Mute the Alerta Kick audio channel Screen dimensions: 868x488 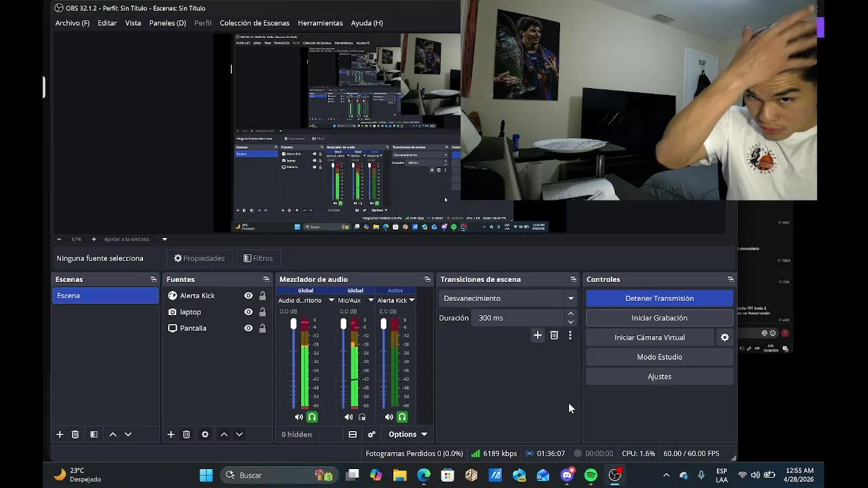point(389,417)
